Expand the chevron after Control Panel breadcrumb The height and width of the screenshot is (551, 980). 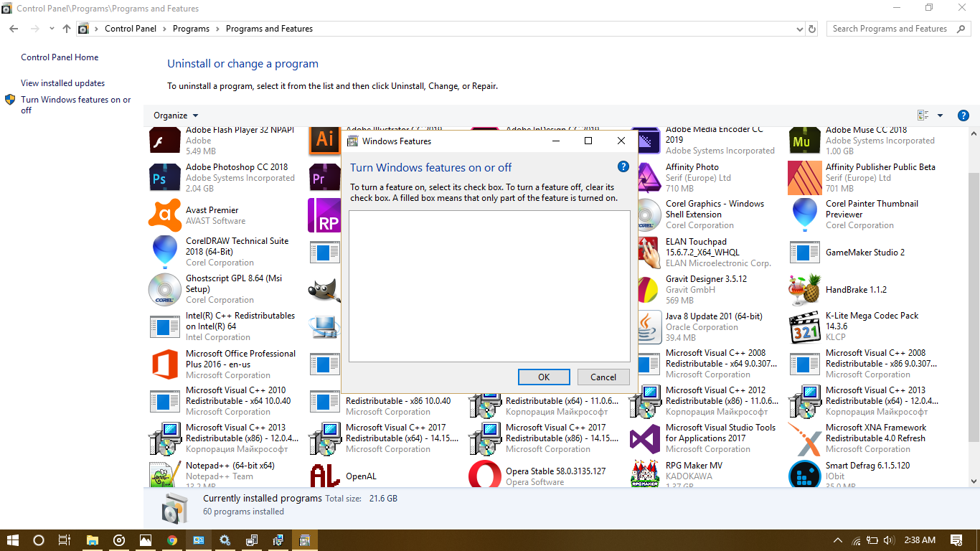click(x=164, y=29)
